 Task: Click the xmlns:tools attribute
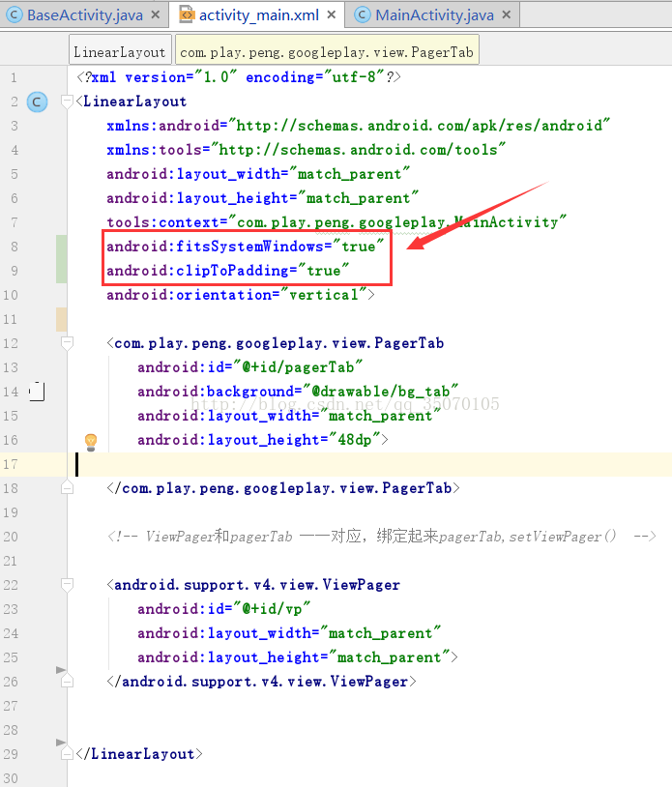[x=306, y=150]
